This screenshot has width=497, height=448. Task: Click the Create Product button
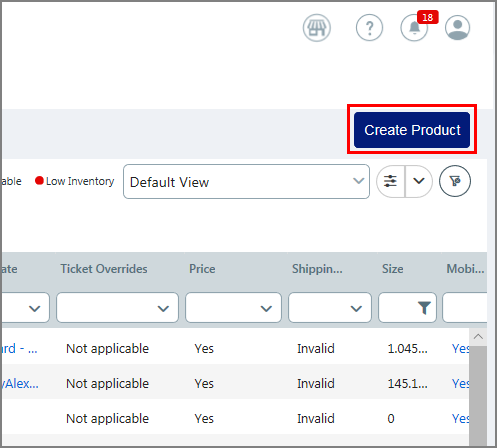point(412,130)
